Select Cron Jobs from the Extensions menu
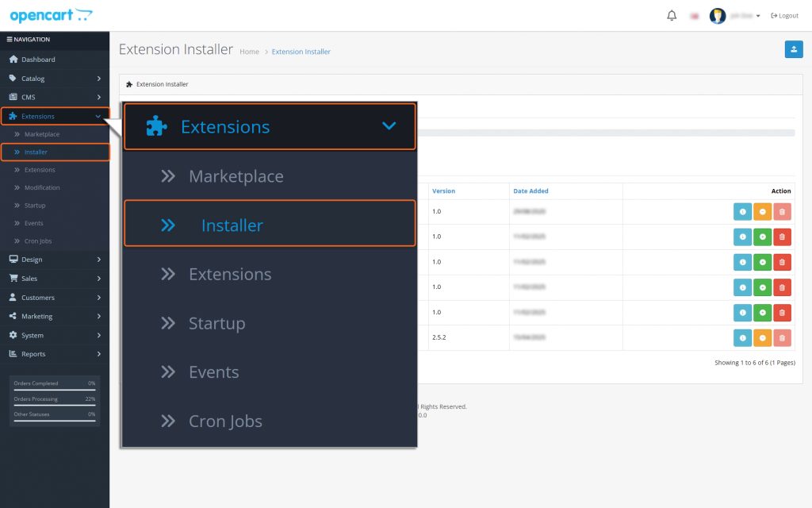 pyautogui.click(x=226, y=421)
